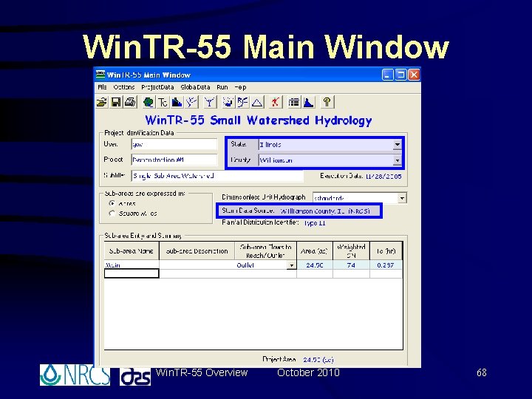
Task: Maximize the WinTR-55 Main Window
Action: 400,75
